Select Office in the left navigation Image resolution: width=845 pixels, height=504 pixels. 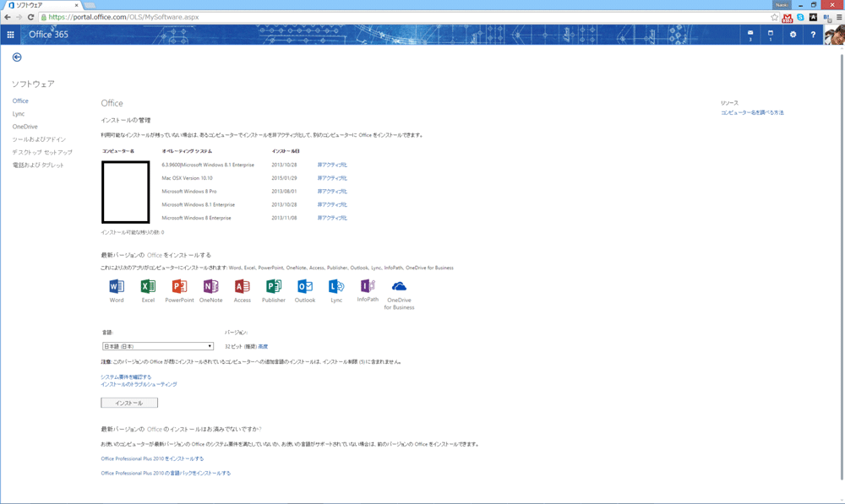[x=20, y=100]
